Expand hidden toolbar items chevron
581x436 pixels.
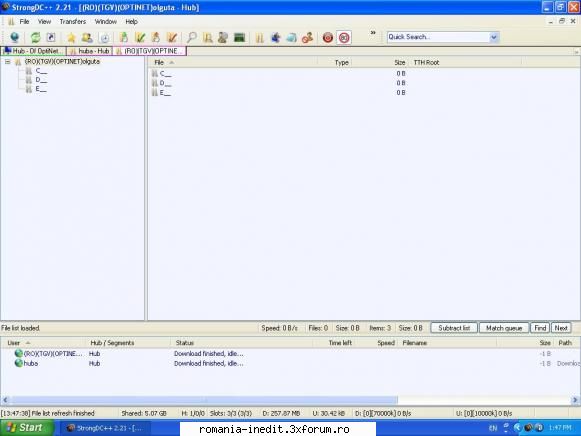click(x=373, y=33)
